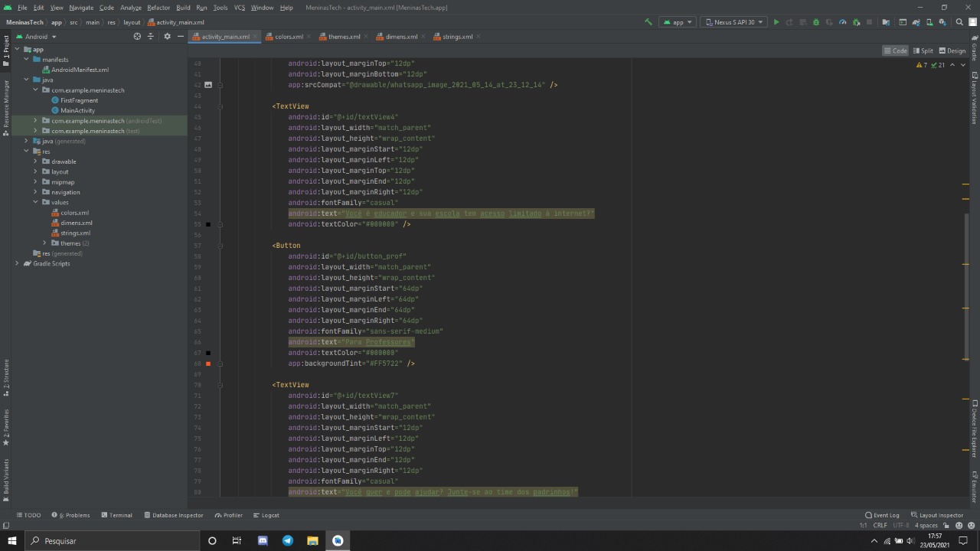Switch to the strings.xml tab
The image size is (980, 551).
click(457, 37)
